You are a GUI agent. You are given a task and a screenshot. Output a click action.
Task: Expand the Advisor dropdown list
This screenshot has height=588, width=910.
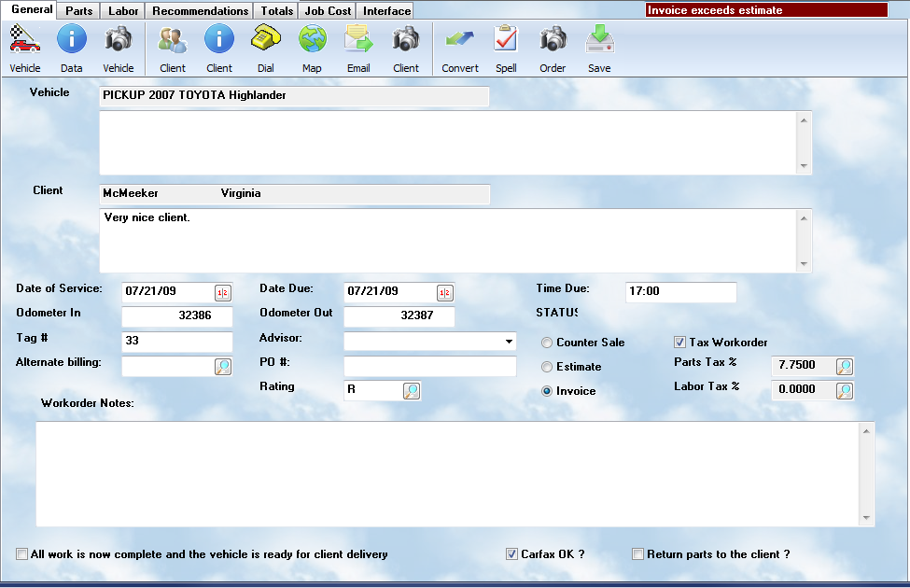pos(509,342)
